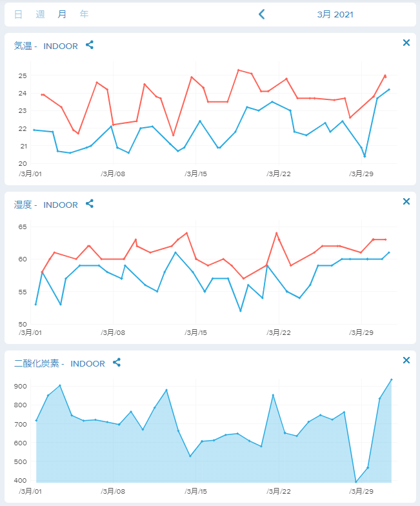The height and width of the screenshot is (506, 420).
Task: Click blue humidity low point near 52
Action: click(x=240, y=311)
